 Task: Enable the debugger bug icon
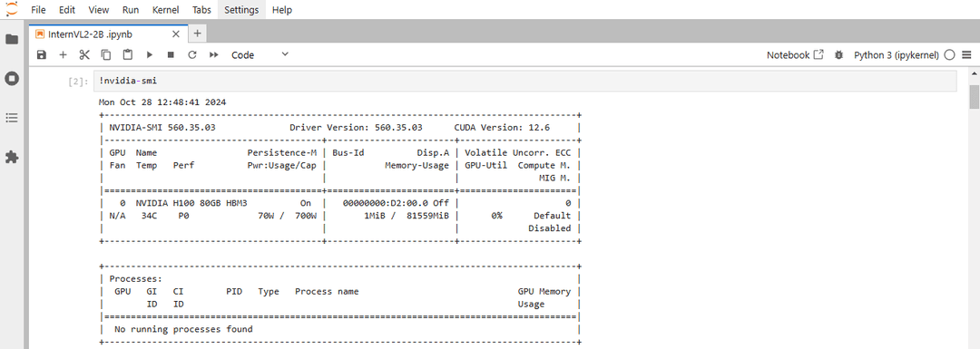point(838,55)
